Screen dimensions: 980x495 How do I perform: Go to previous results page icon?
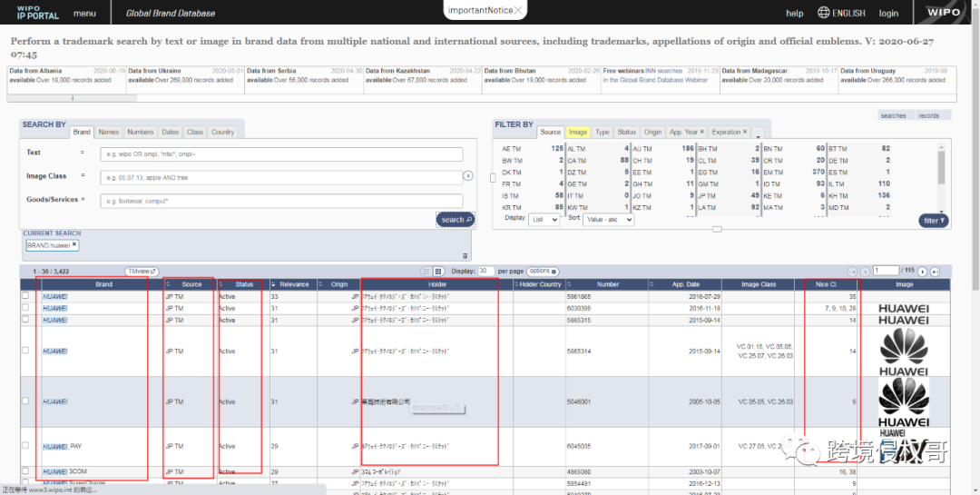[x=865, y=272]
